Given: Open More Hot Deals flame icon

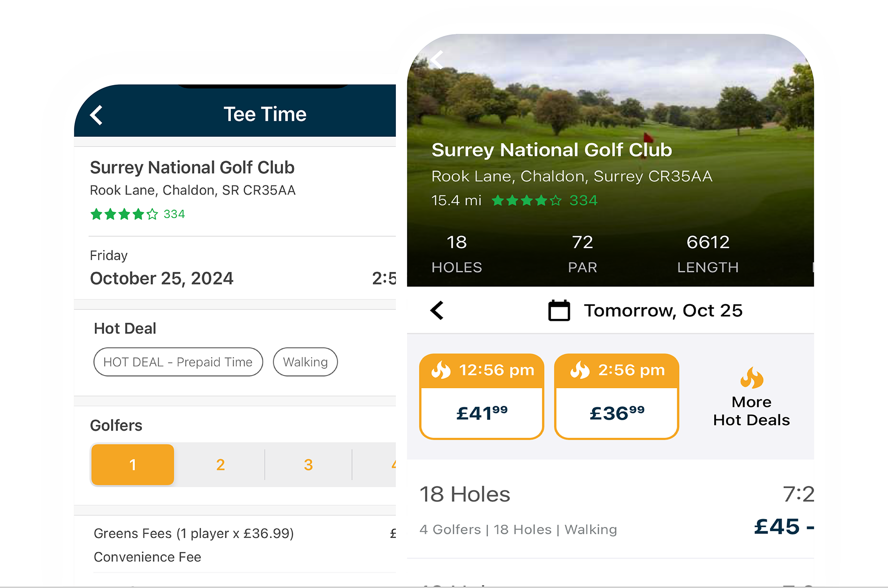Looking at the screenshot, I should pyautogui.click(x=752, y=378).
